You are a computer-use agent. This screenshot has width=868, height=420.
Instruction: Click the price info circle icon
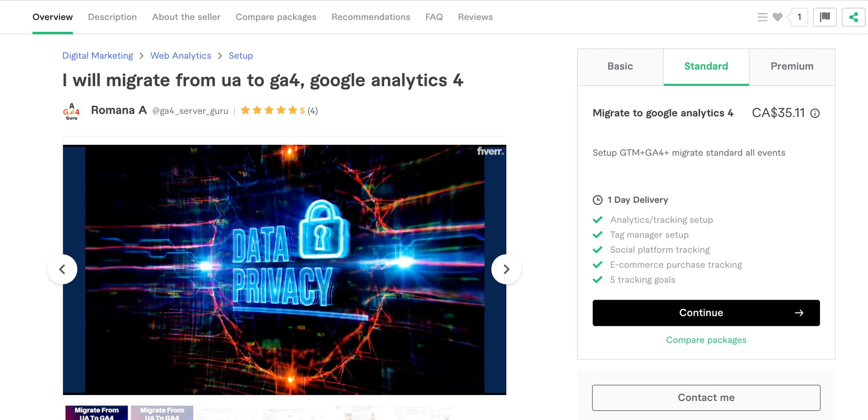815,113
